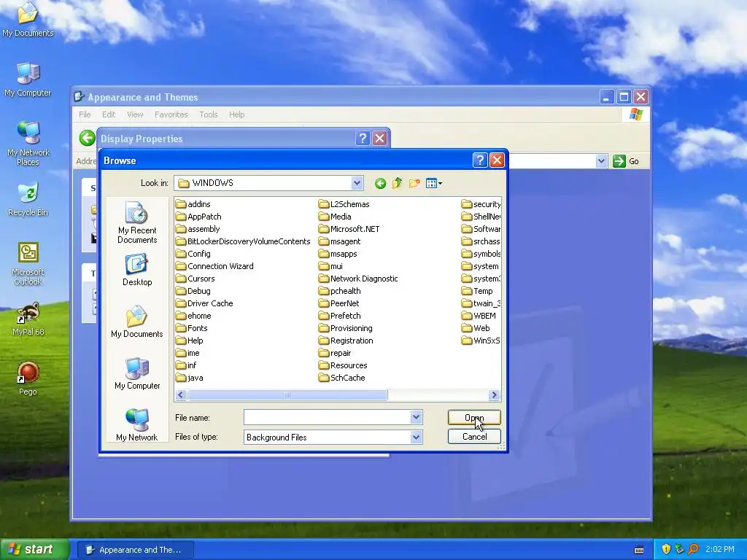
Task: Select the Network Diagnostic folder
Action: [358, 278]
